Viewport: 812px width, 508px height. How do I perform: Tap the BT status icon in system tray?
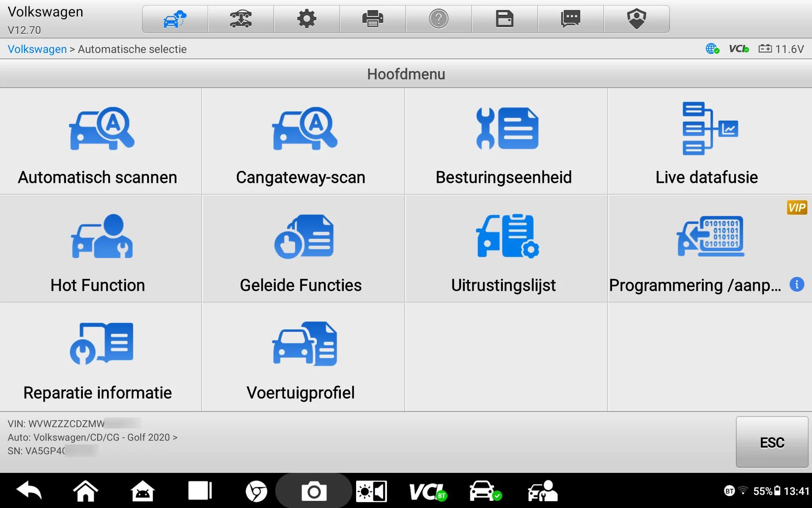point(730,491)
